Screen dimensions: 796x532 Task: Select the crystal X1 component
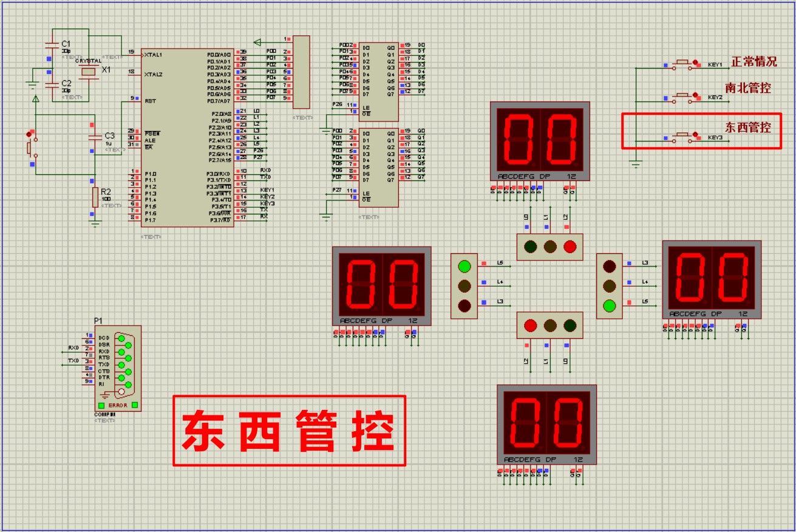click(89, 72)
